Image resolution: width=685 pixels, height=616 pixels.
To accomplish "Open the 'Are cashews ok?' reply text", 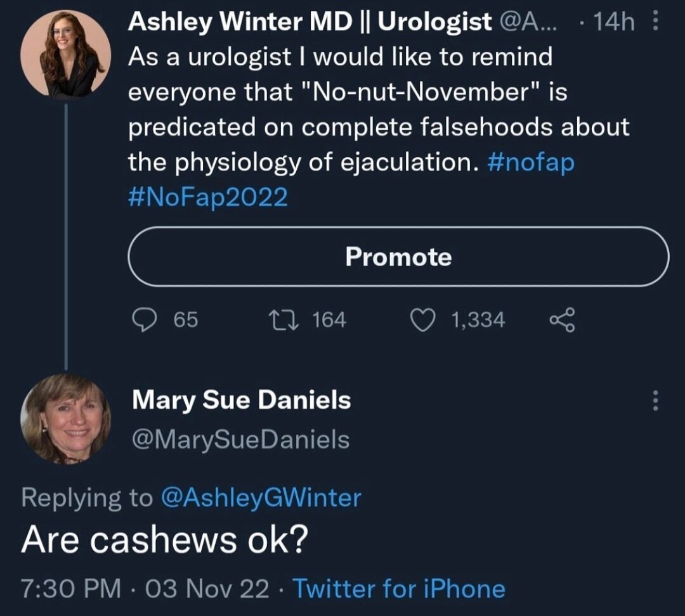I will (165, 539).
